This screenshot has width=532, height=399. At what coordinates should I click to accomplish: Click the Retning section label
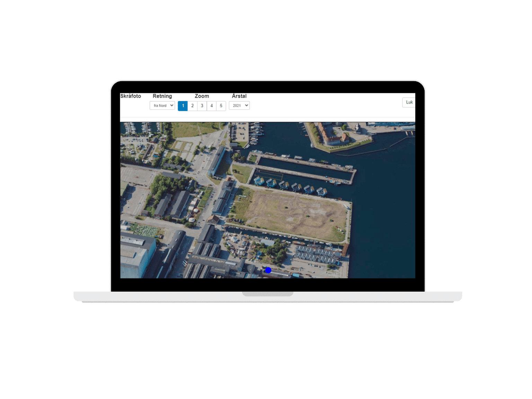(162, 96)
